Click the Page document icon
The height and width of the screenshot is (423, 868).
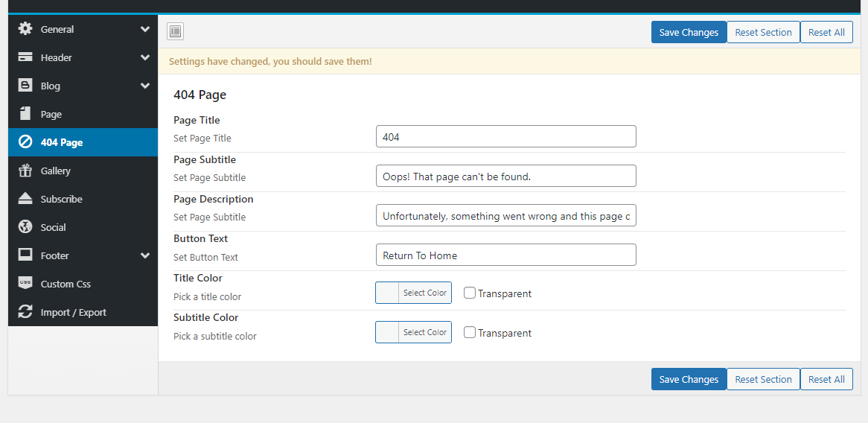pos(25,114)
